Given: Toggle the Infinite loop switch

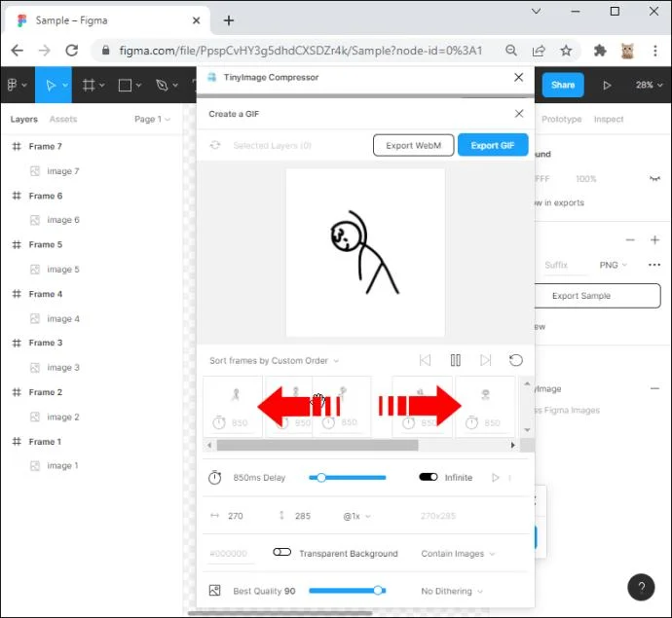Looking at the screenshot, I should coord(429,477).
